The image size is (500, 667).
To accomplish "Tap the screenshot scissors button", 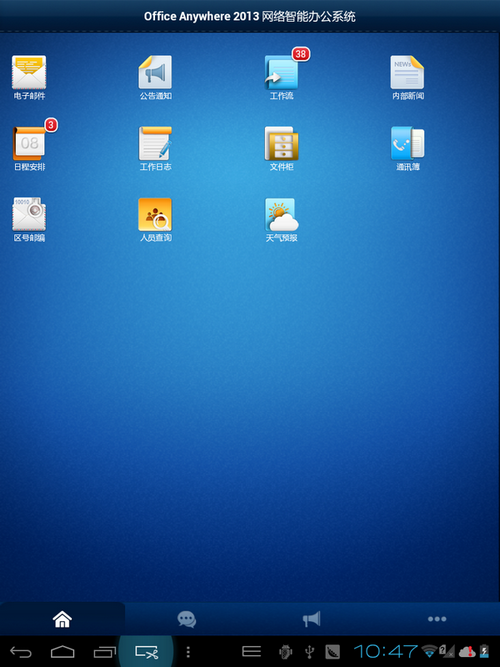I will [146, 652].
